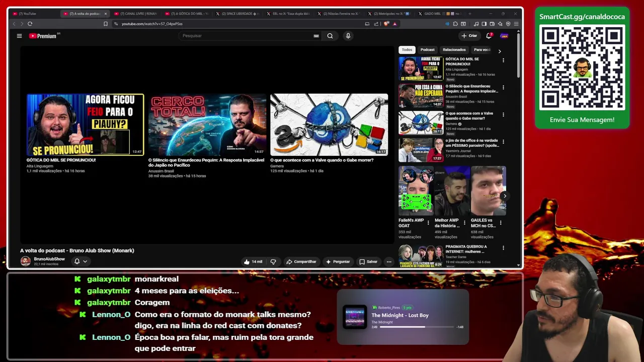The height and width of the screenshot is (362, 644).
Task: Click the address bar site info icon
Action: (x=116, y=24)
